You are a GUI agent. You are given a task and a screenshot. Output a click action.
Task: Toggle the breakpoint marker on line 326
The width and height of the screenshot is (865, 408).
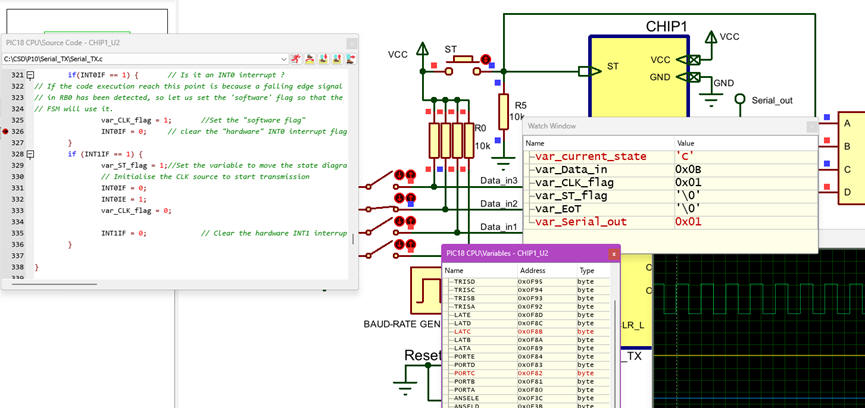coord(6,131)
